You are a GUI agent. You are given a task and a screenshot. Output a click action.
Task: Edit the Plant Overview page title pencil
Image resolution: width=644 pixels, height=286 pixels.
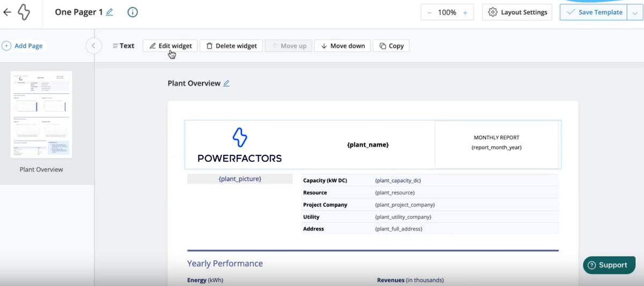pos(226,83)
